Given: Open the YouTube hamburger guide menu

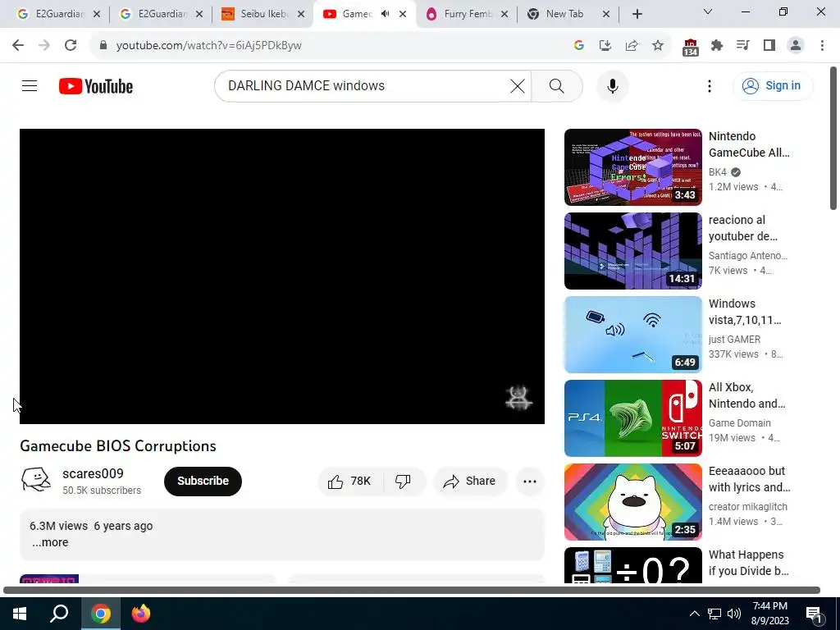Looking at the screenshot, I should tap(30, 85).
